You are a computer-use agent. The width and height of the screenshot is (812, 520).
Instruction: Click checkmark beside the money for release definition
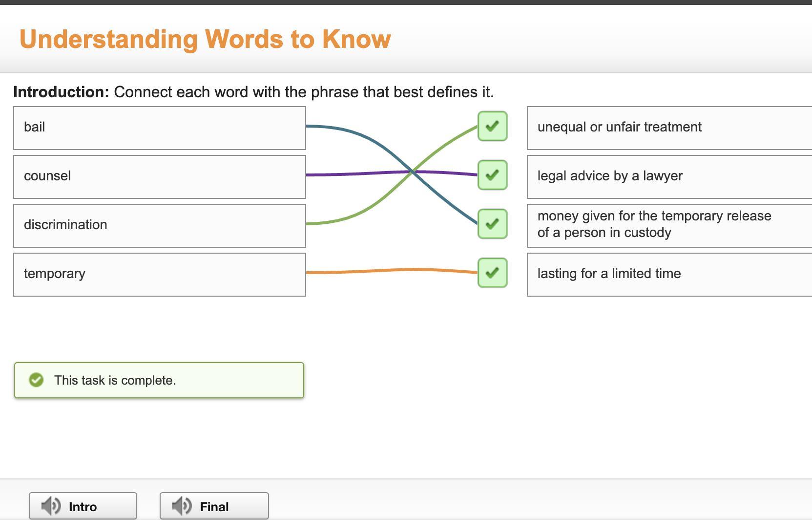tap(492, 224)
